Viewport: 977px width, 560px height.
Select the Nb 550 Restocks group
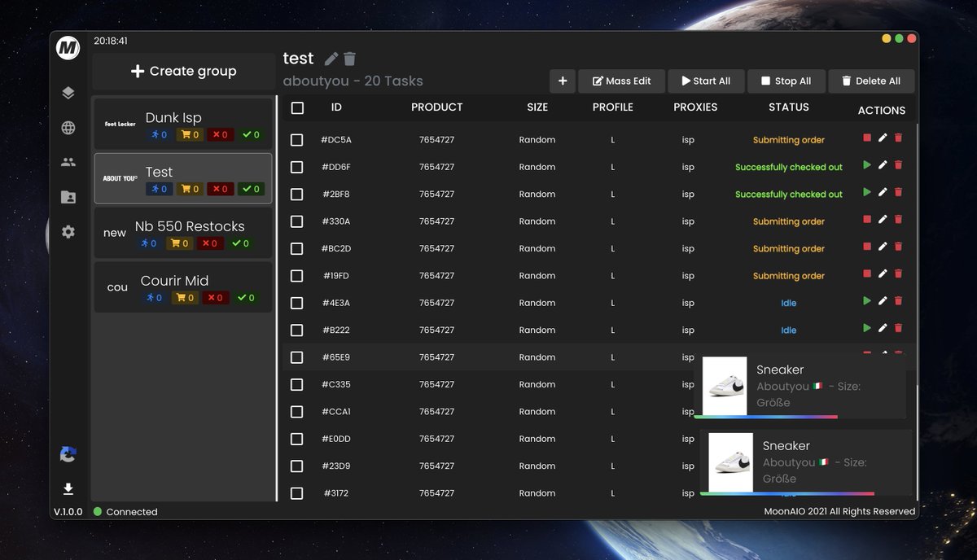[x=183, y=233]
